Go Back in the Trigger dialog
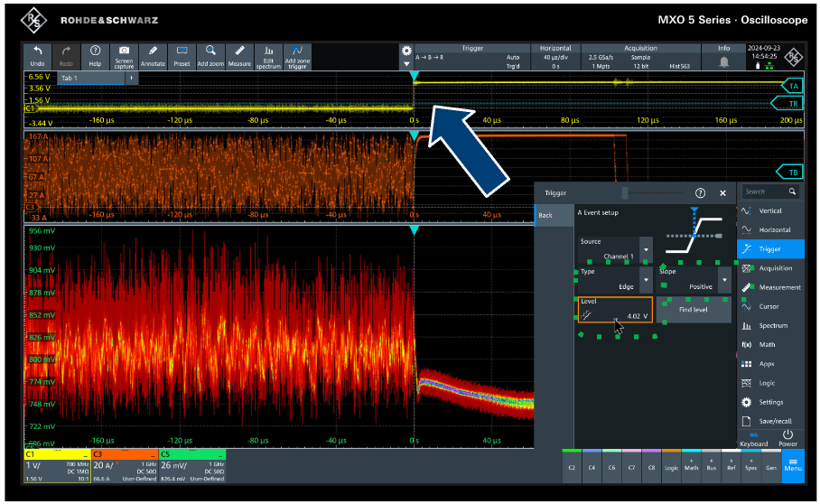Screen dimensions: 820x504 554,215
